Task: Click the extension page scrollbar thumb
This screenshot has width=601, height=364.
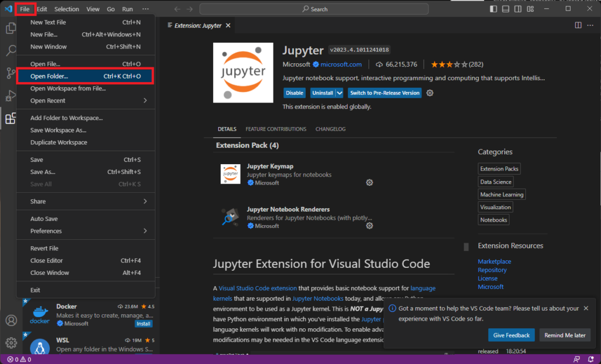Action: 466,247
